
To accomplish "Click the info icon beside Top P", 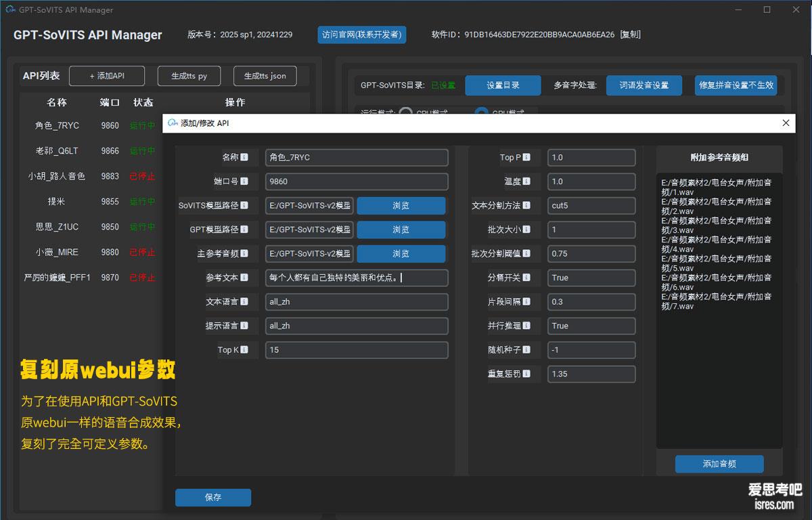I will tap(526, 157).
